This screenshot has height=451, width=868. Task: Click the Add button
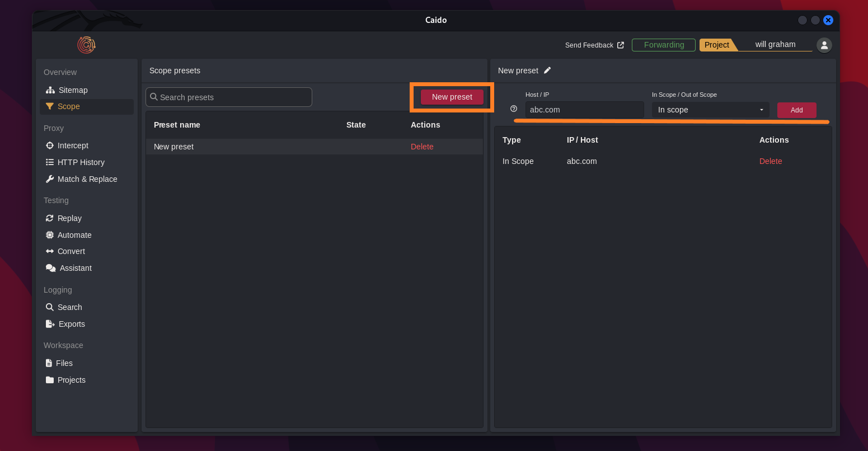[797, 110]
